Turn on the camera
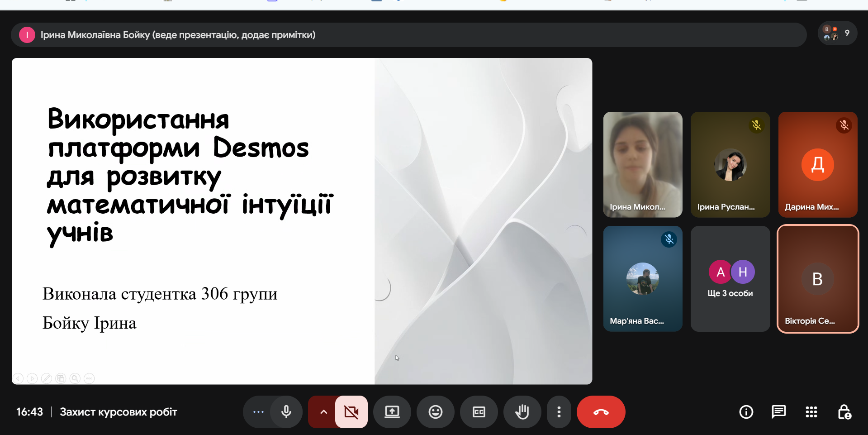 point(351,412)
